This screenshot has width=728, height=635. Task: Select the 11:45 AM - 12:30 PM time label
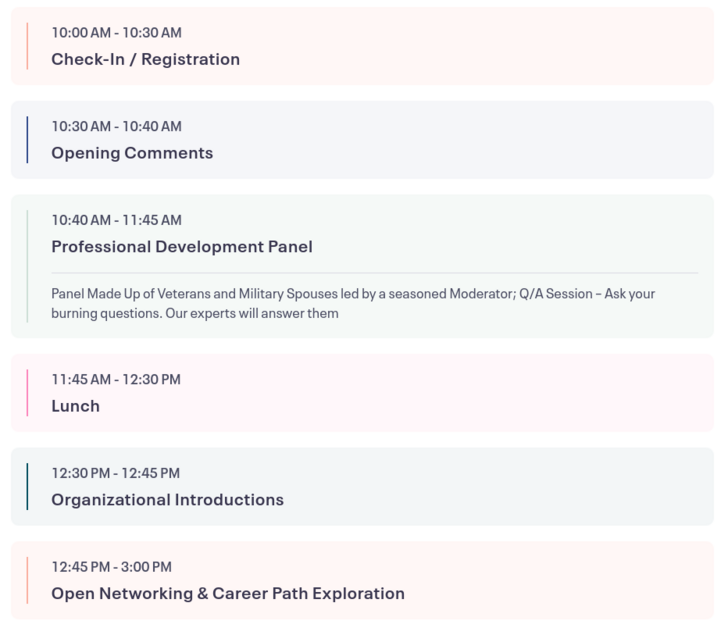point(116,379)
